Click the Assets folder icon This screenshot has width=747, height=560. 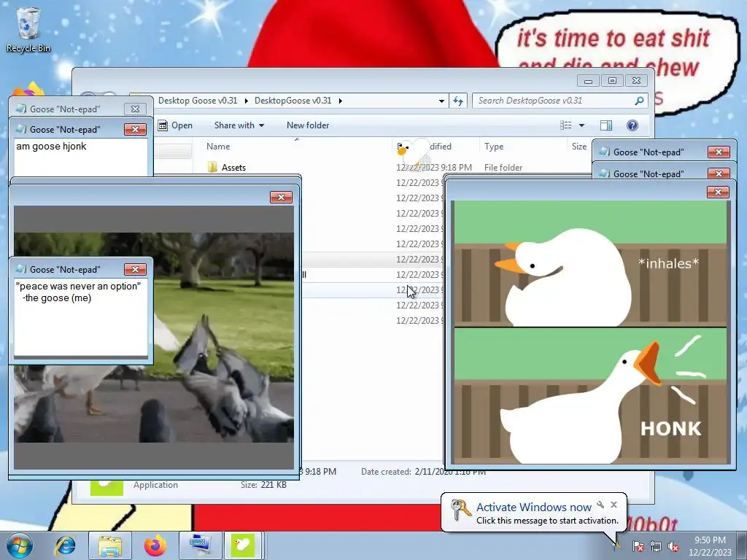pyautogui.click(x=212, y=167)
